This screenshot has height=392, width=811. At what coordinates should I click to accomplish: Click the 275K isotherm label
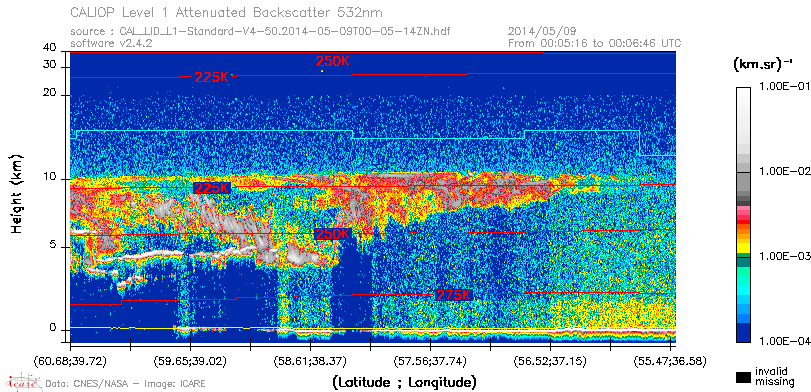click(x=454, y=295)
